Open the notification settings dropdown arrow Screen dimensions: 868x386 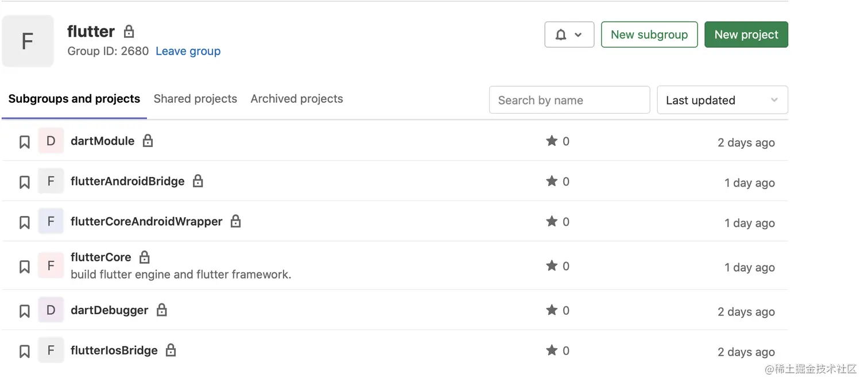[x=579, y=34]
